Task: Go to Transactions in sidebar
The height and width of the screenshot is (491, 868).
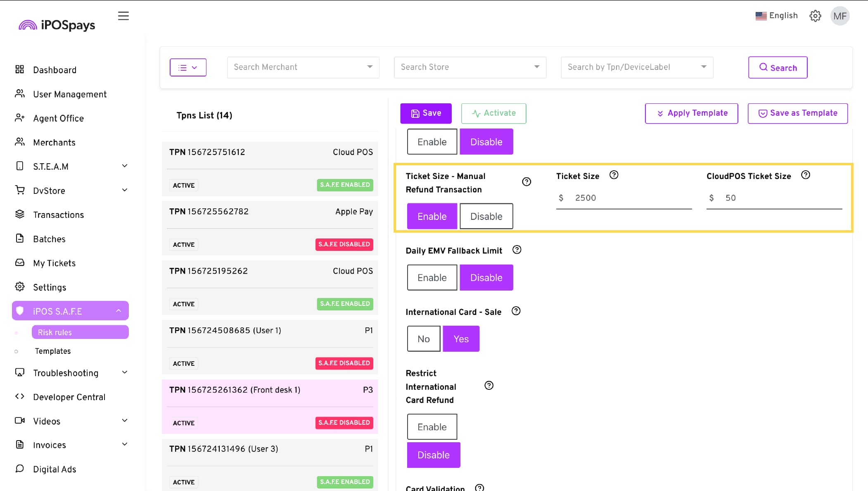Action: pos(58,215)
